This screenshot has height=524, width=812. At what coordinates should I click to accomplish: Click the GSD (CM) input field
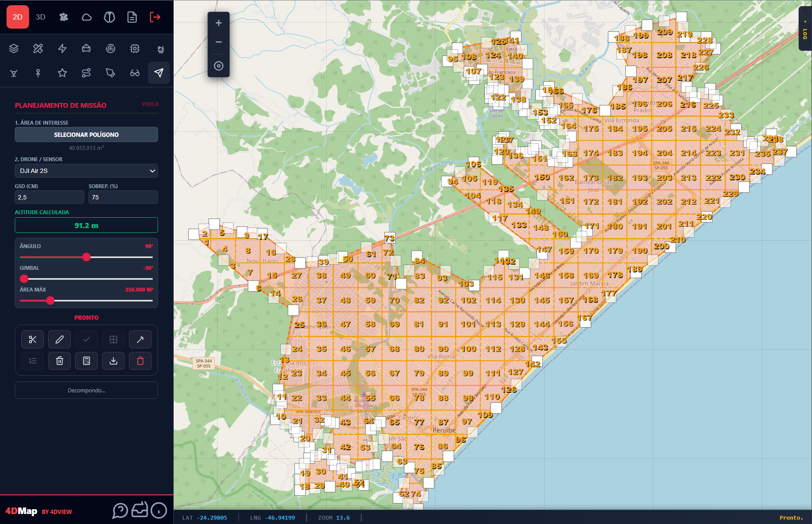[x=49, y=197]
